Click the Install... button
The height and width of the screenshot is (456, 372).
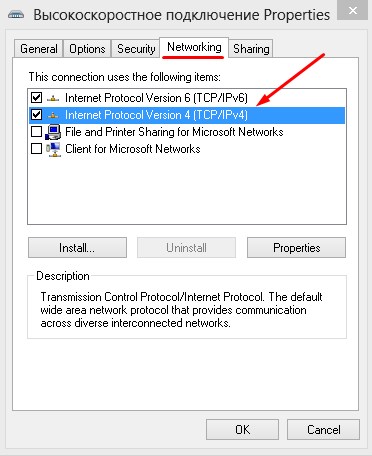(x=77, y=248)
